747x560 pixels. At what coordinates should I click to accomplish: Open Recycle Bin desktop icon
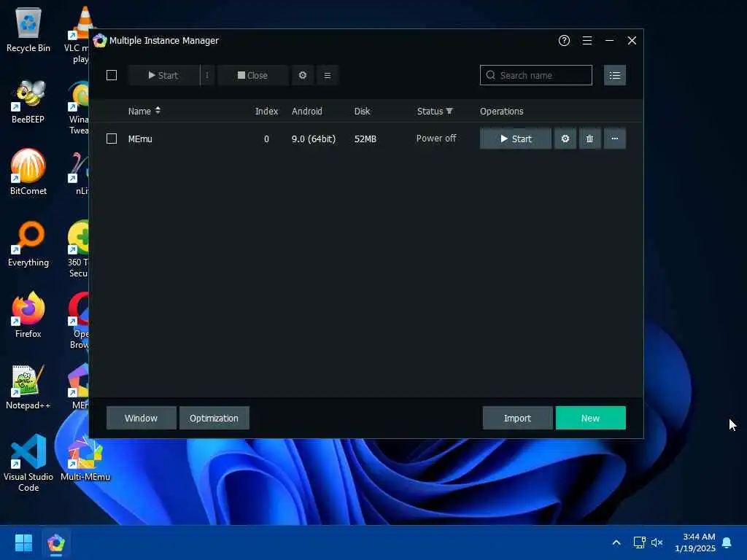28,29
